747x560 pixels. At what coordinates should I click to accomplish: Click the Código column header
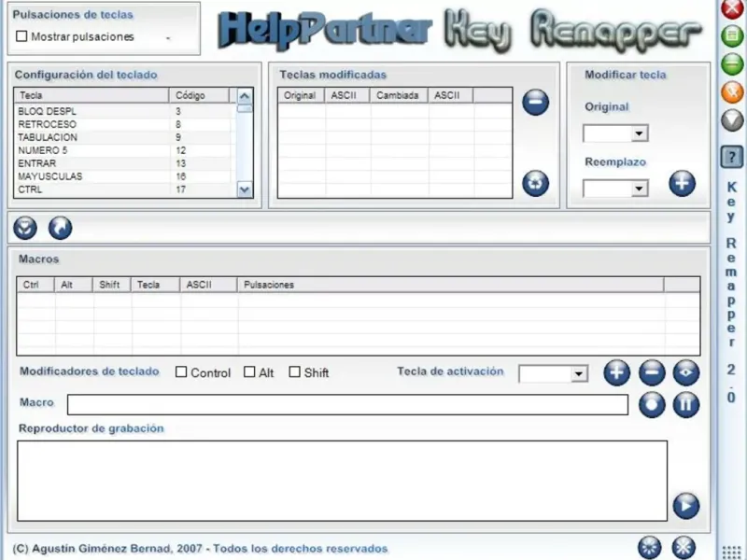point(199,95)
